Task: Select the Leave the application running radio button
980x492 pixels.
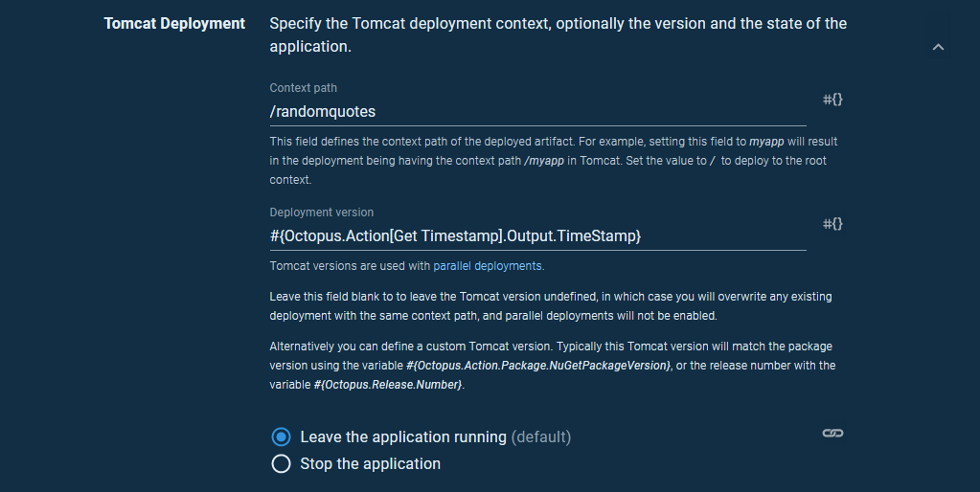Action: click(281, 436)
